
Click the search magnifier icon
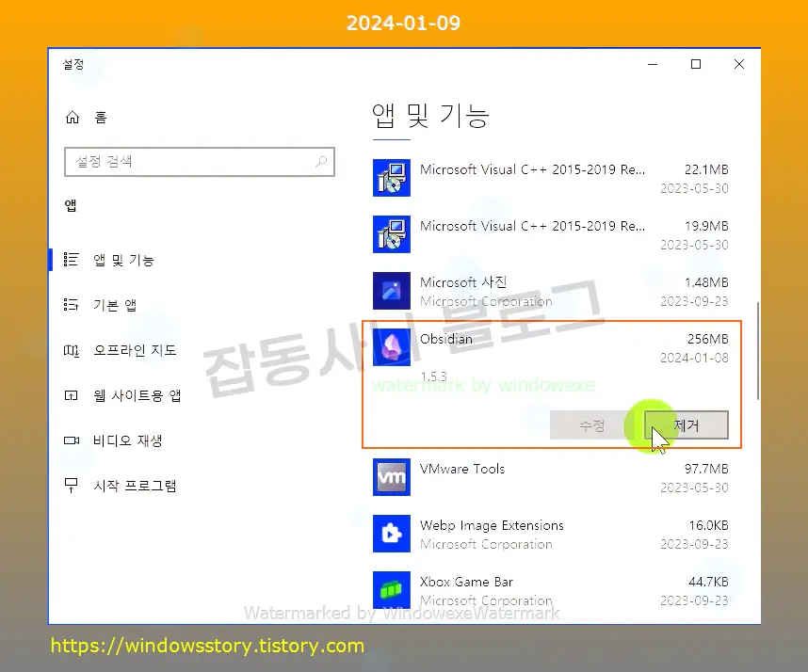click(x=321, y=162)
